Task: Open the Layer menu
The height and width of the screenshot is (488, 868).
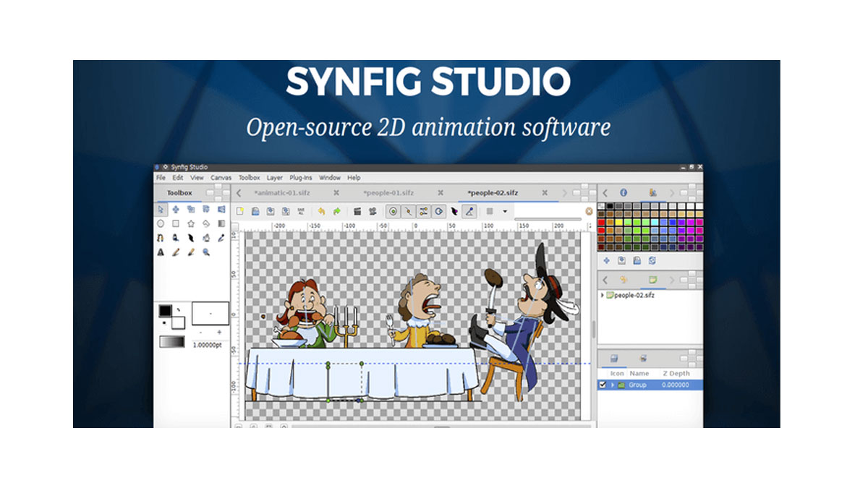Action: point(273,177)
